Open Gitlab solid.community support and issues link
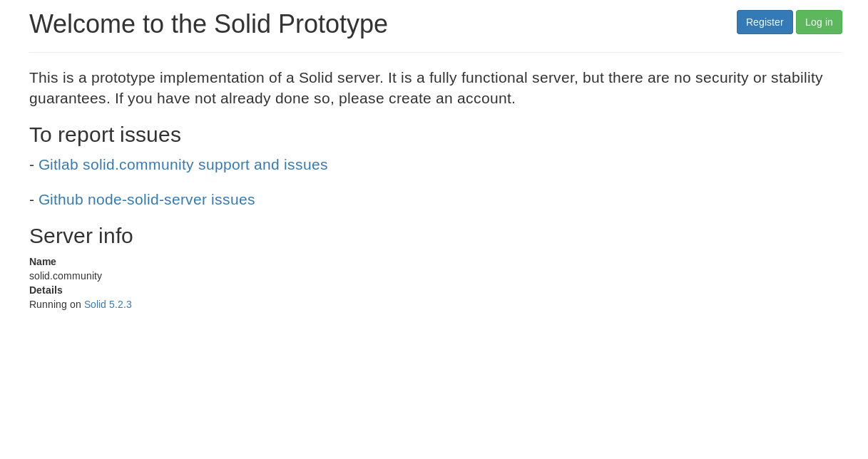Screen dimensions: 868x459 pos(183,165)
